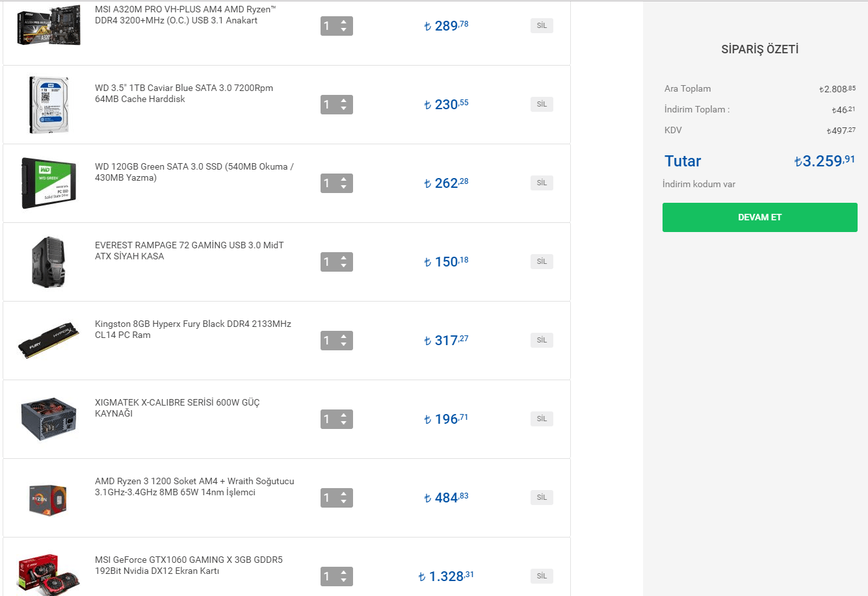868x596 pixels.
Task: Select the ₺1.328,31 graphics card price
Action: (446, 577)
